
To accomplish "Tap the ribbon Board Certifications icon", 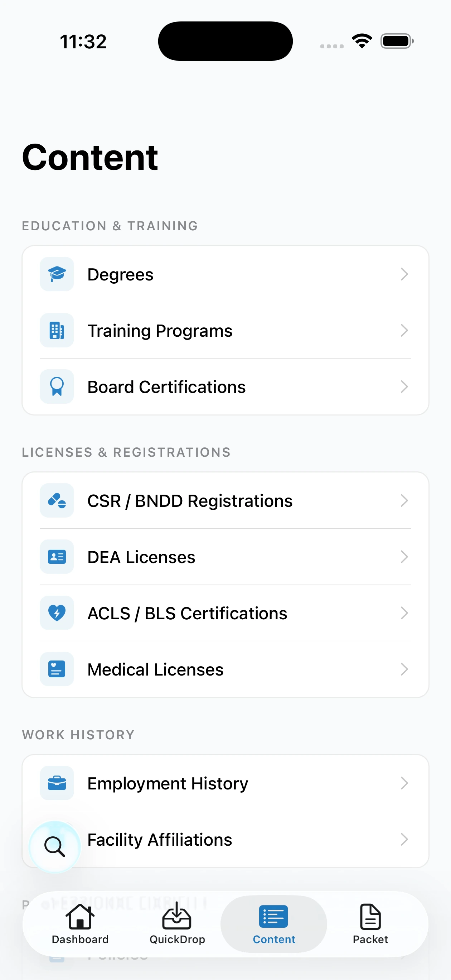I will tap(57, 386).
